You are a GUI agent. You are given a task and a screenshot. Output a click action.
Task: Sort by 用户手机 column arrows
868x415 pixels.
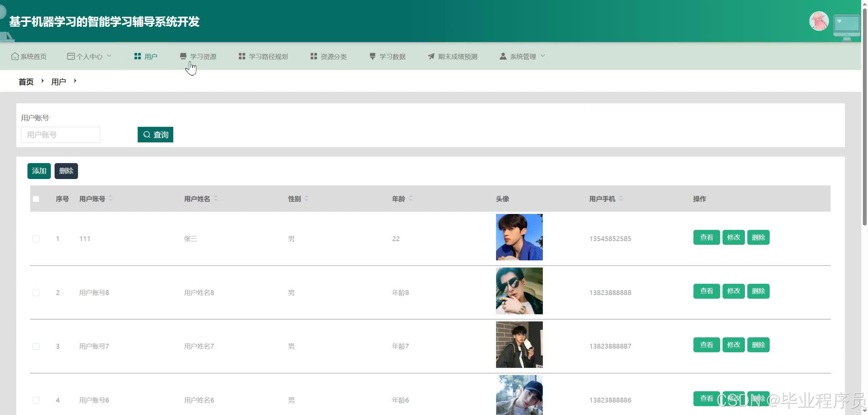tap(621, 198)
